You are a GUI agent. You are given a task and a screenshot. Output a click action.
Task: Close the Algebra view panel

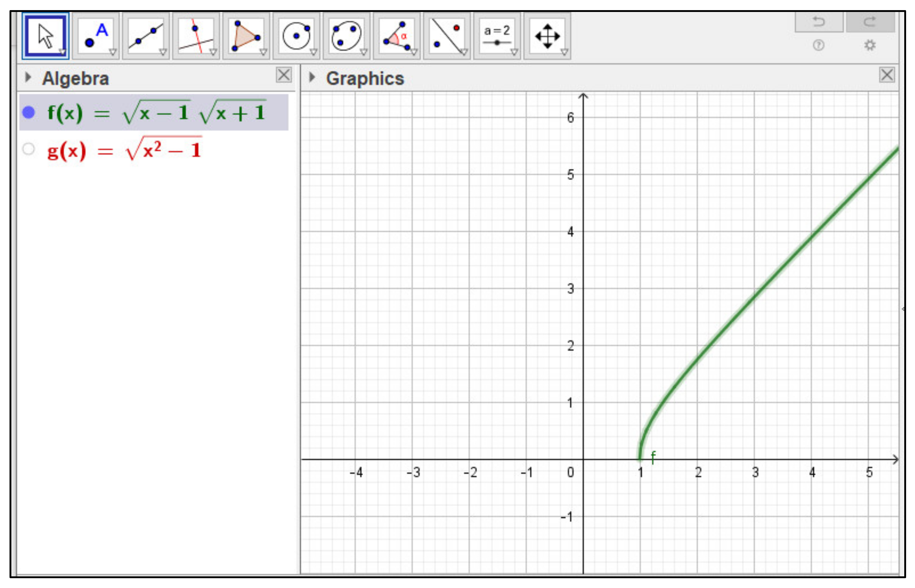pyautogui.click(x=284, y=75)
